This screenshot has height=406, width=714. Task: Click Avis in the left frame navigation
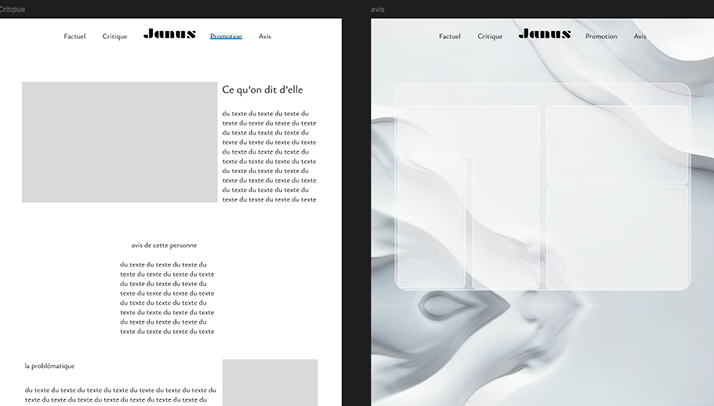pos(265,36)
